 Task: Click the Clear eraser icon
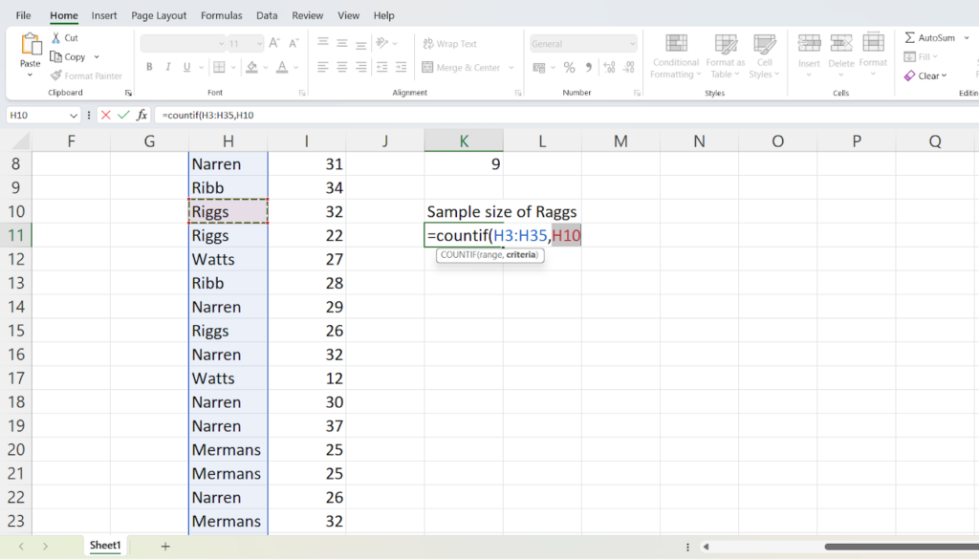click(x=909, y=75)
